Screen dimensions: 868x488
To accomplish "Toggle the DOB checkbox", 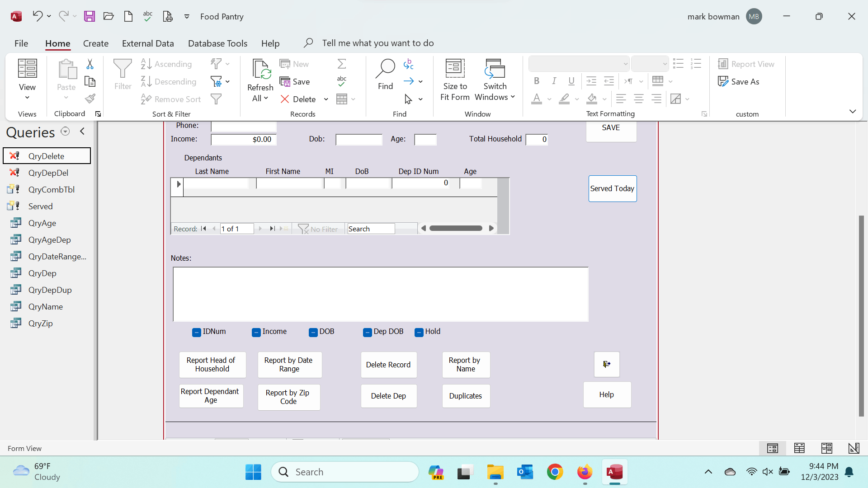I will [313, 333].
